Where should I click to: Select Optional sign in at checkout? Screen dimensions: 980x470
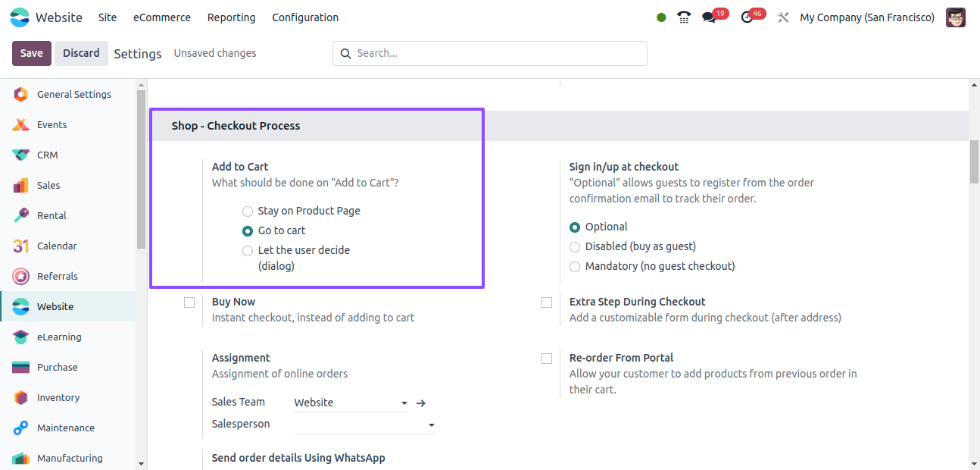575,227
